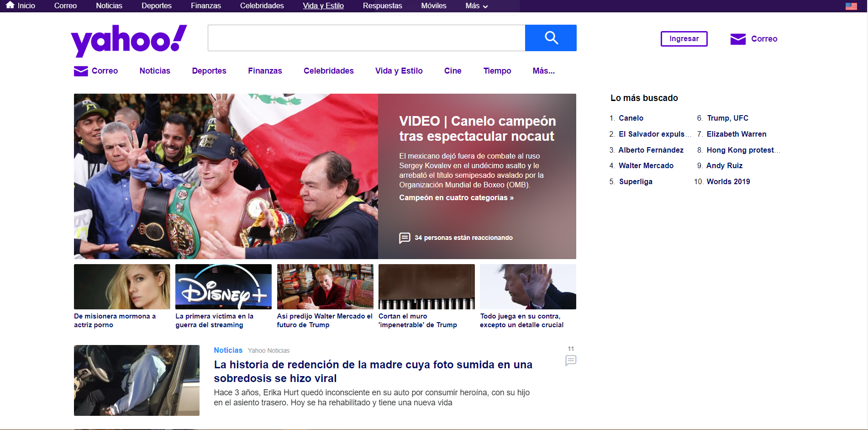Go to Cine in navigation row
The height and width of the screenshot is (430, 868).
click(x=453, y=71)
